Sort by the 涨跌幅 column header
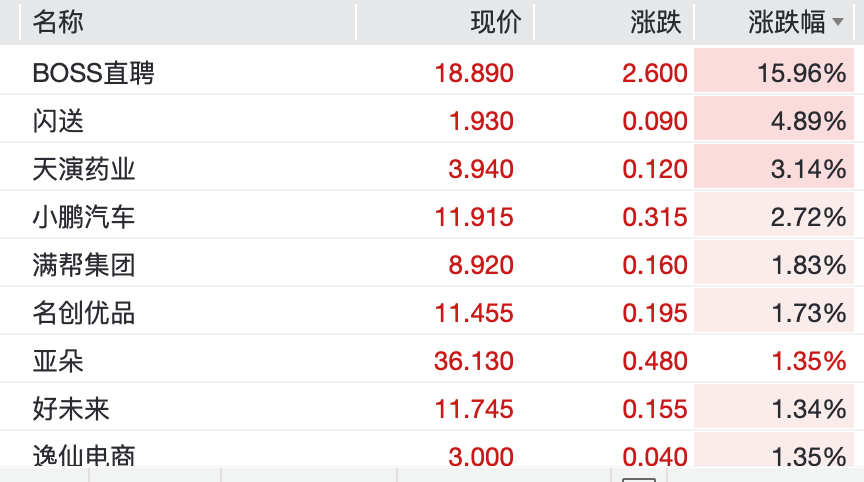 [x=786, y=22]
